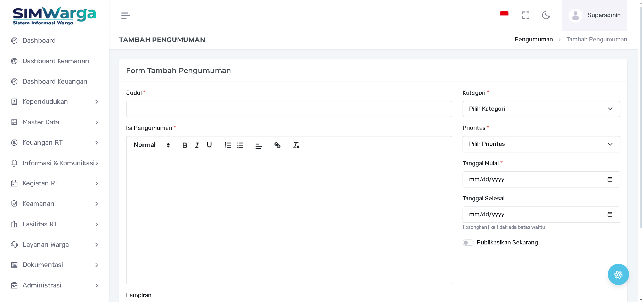Viewport: 644px width, 302px height.
Task: Toggle fullscreen mode icon
Action: tap(526, 15)
